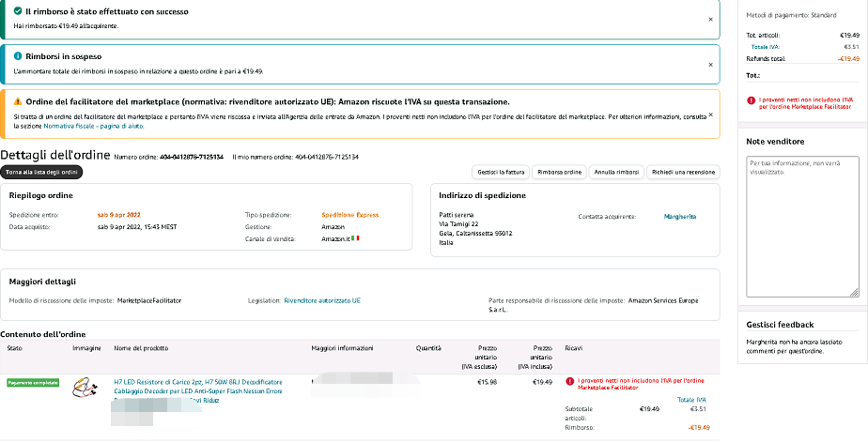Image resolution: width=868 pixels, height=443 pixels.
Task: Click the red error icon in payment summary
Action: click(751, 99)
